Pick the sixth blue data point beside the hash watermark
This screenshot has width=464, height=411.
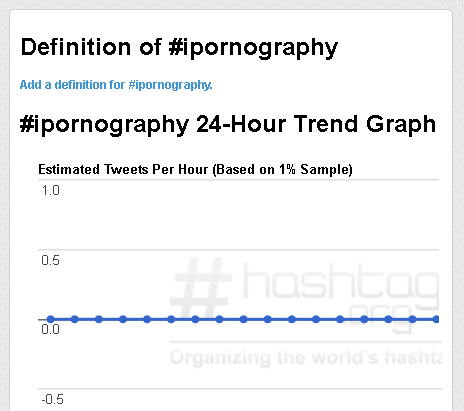pos(171,319)
